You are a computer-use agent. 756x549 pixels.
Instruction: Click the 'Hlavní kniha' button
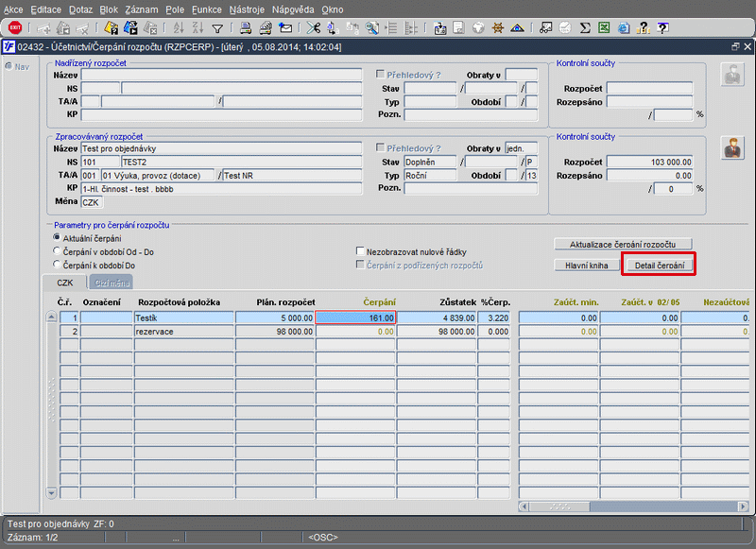(x=586, y=266)
